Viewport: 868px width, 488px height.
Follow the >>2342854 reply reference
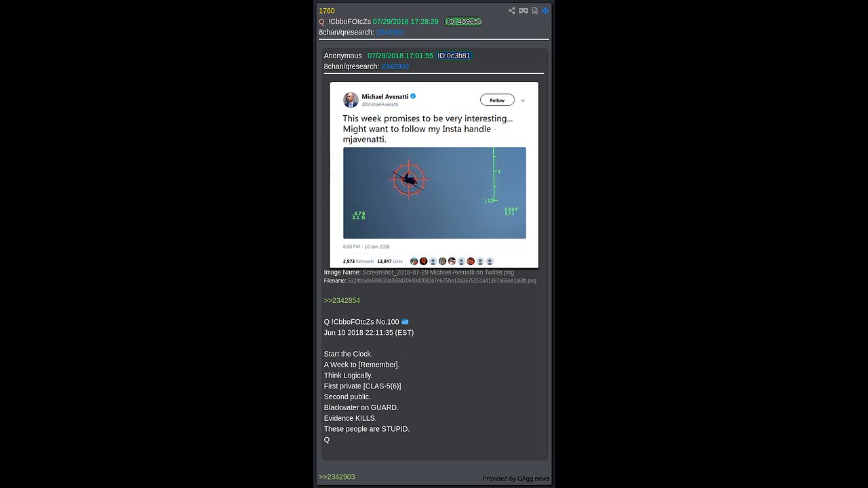tap(342, 300)
